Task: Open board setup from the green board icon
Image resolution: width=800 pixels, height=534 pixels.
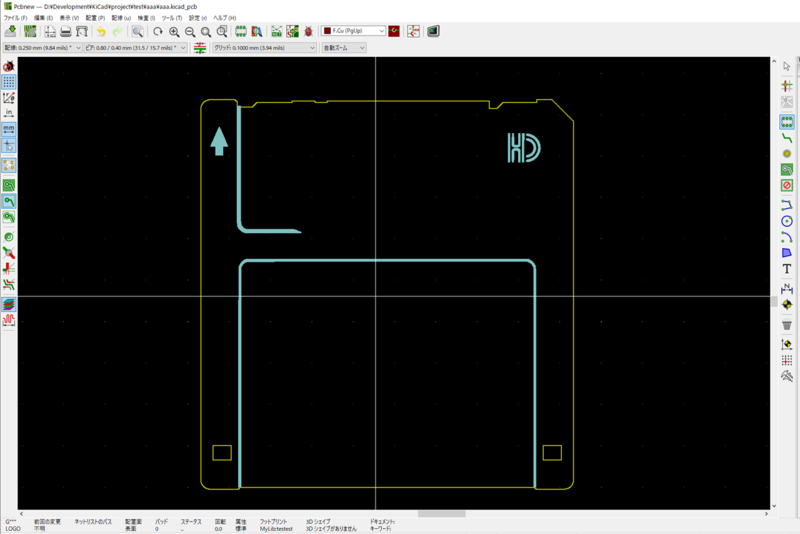Action: [30, 32]
